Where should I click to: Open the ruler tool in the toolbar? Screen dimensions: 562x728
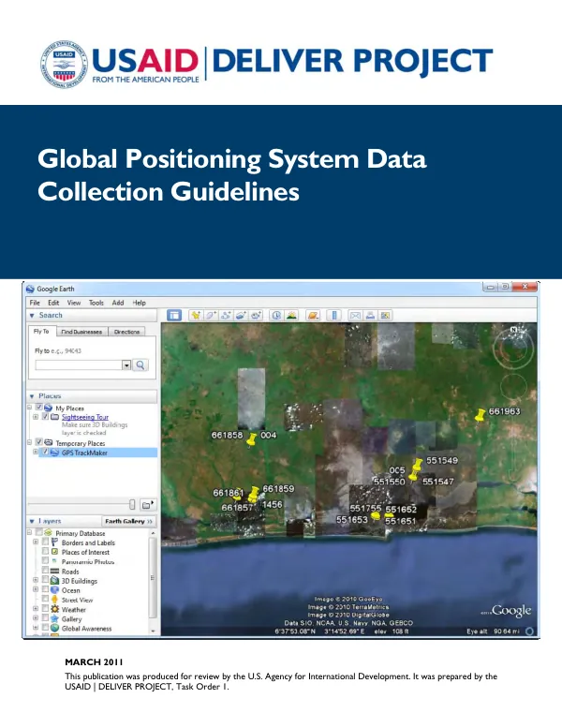coord(334,315)
